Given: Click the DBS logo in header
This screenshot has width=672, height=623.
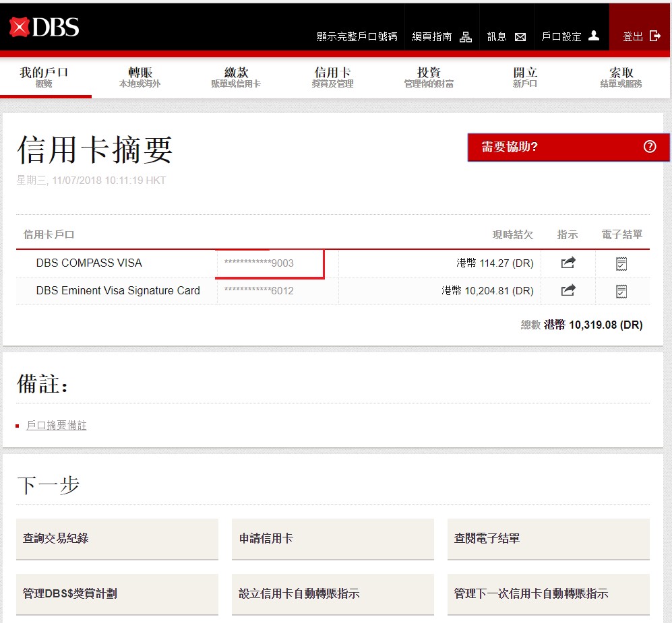Looking at the screenshot, I should [x=44, y=28].
